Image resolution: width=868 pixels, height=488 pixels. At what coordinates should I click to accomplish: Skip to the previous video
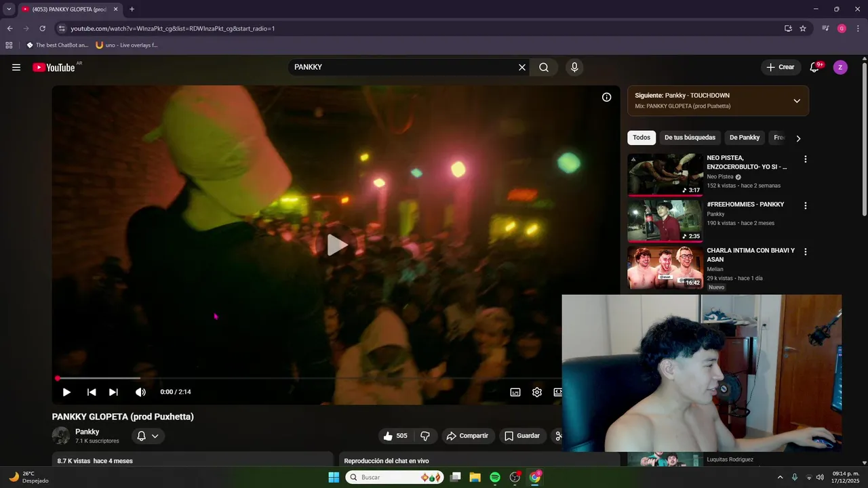click(x=92, y=392)
